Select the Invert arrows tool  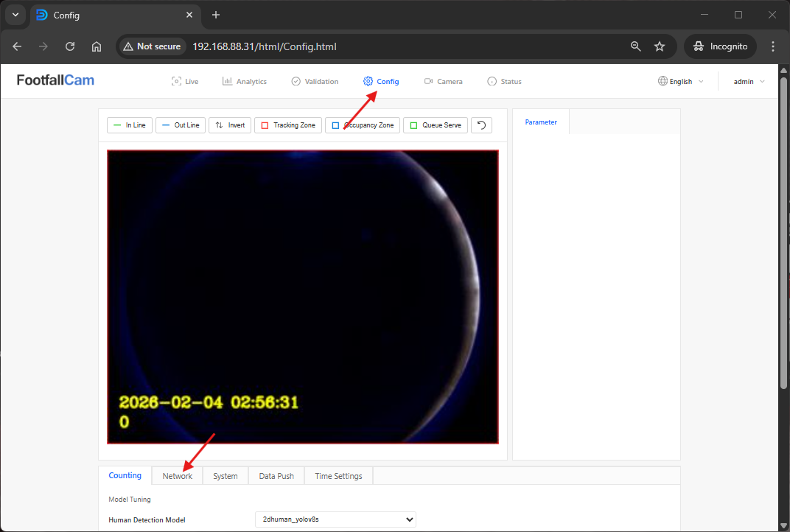click(230, 125)
